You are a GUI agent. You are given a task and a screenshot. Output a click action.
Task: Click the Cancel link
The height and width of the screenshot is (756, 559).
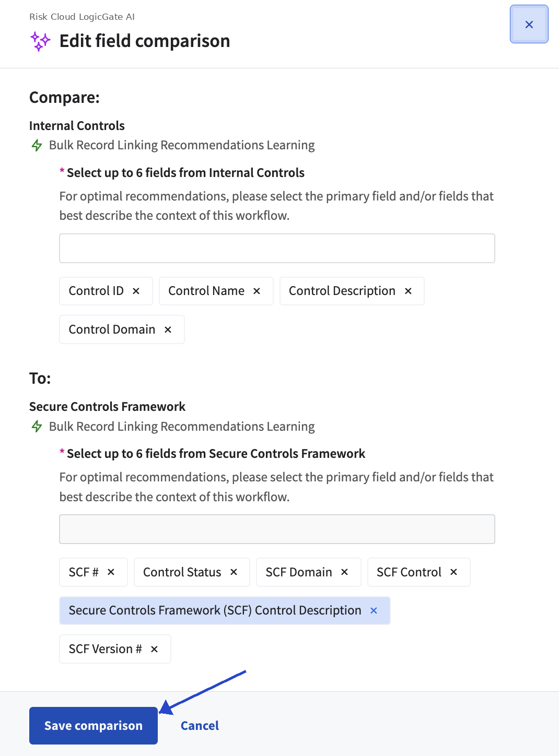(x=200, y=726)
